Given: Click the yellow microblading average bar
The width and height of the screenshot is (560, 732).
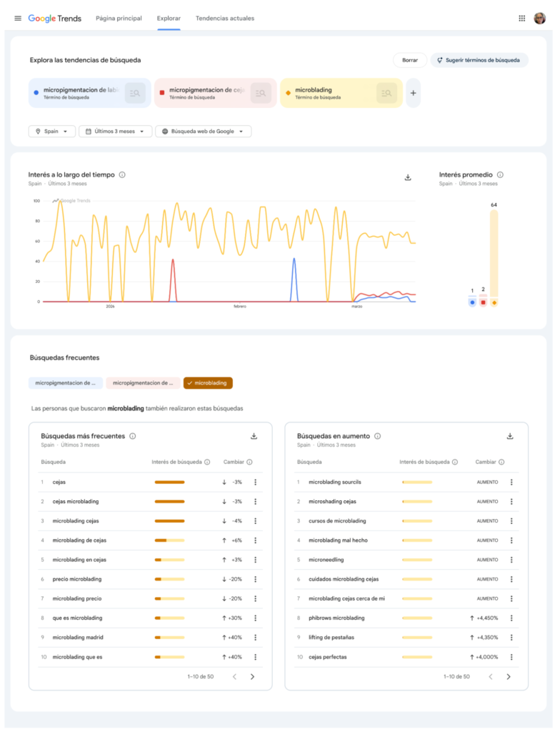Looking at the screenshot, I should (x=494, y=253).
